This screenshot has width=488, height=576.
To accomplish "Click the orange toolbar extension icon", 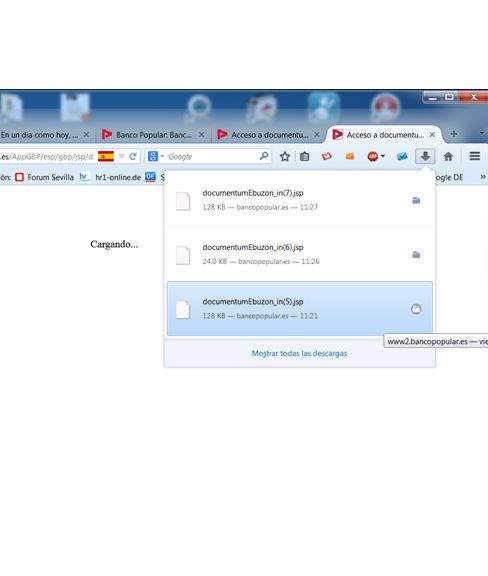I will [350, 156].
